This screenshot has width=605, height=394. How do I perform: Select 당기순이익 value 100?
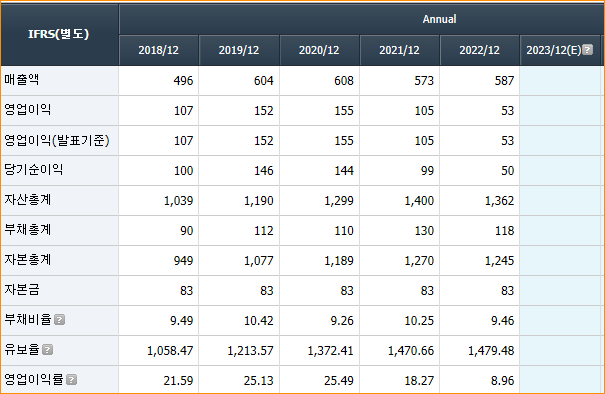pos(183,171)
